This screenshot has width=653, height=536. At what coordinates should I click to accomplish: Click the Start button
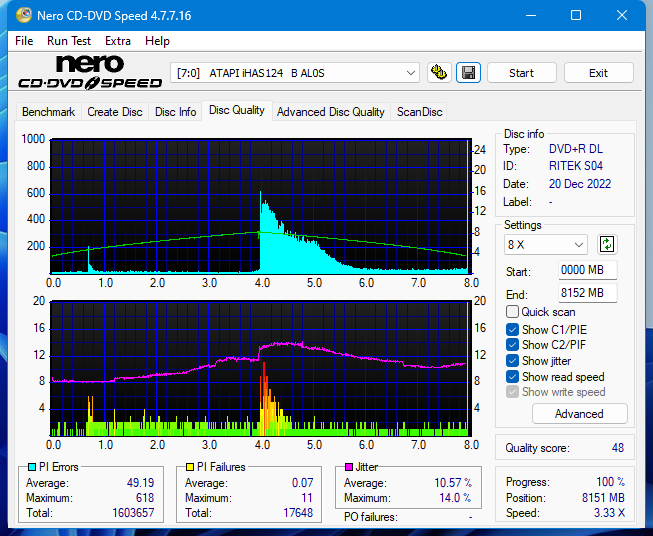(x=521, y=73)
